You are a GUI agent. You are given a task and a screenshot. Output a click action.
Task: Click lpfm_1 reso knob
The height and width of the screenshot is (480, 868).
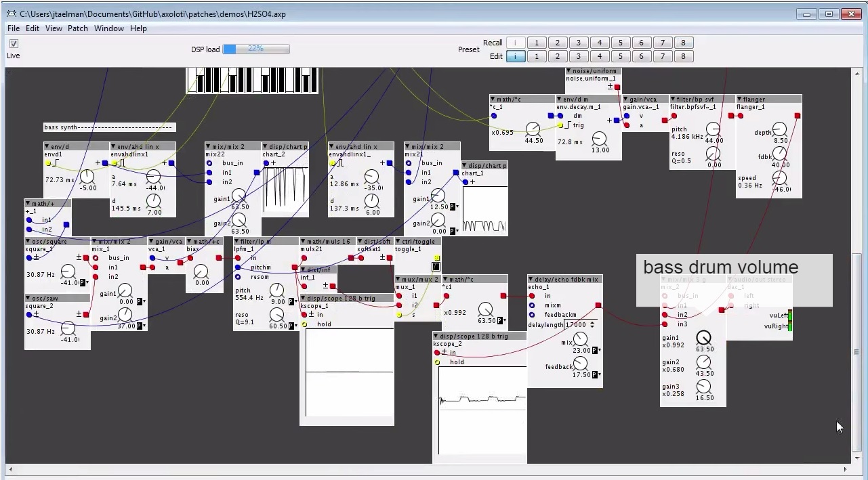pyautogui.click(x=277, y=315)
